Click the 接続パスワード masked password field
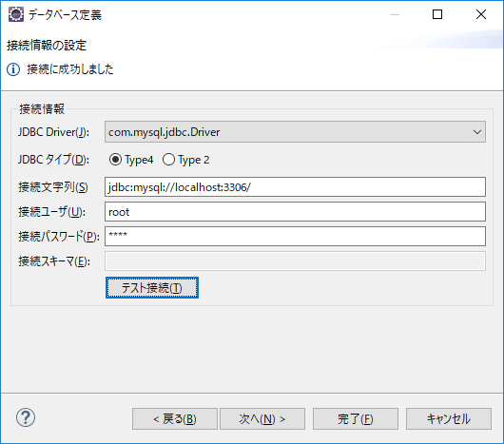 point(295,236)
